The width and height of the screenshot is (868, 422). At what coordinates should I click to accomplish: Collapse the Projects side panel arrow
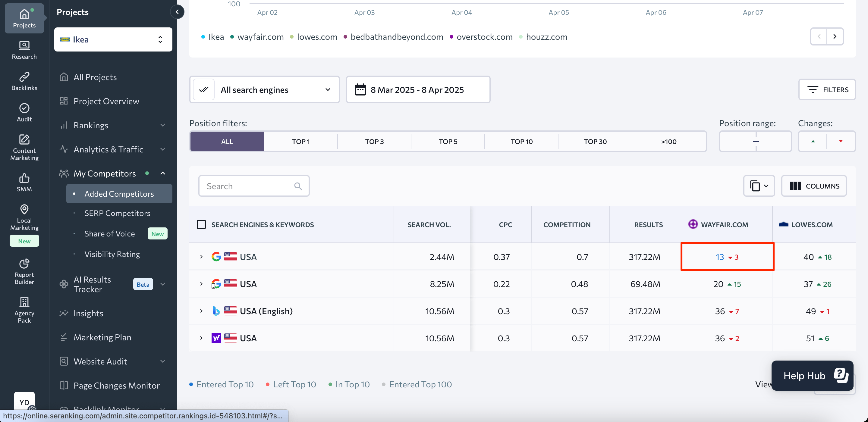[177, 12]
